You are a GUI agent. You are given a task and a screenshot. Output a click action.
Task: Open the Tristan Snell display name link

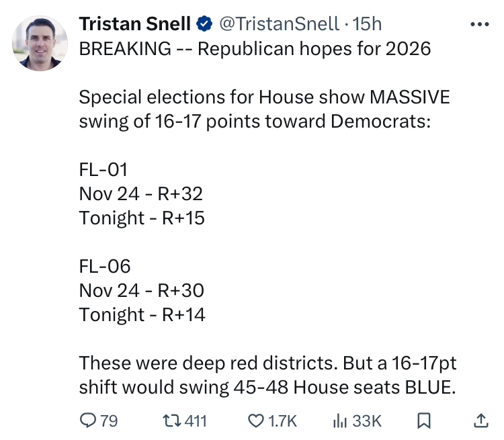[x=135, y=24]
